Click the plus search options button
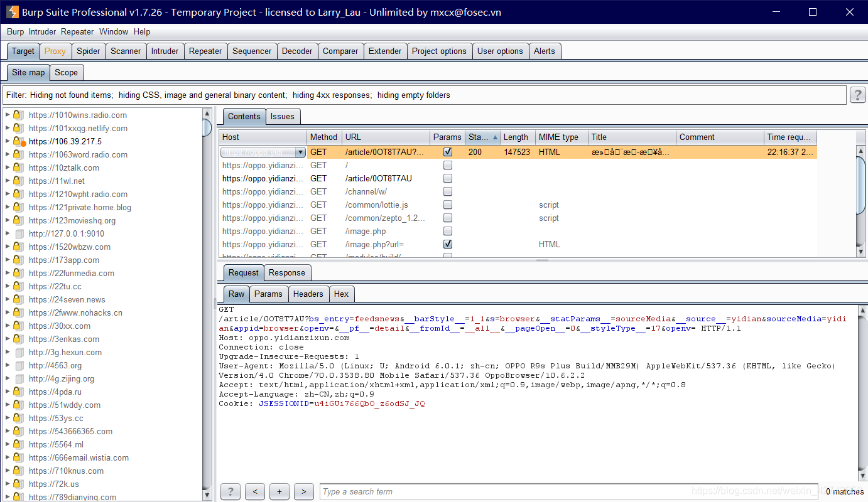Viewport: 868px width, 502px height. 279,491
